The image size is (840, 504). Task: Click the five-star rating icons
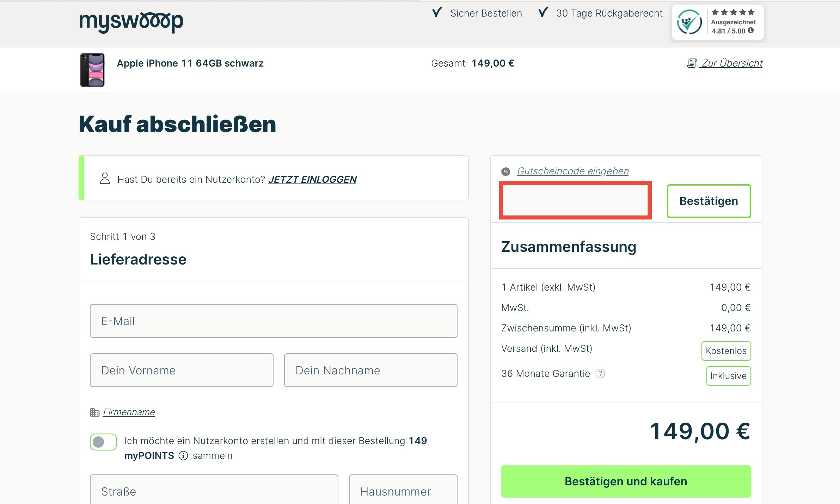click(x=733, y=12)
